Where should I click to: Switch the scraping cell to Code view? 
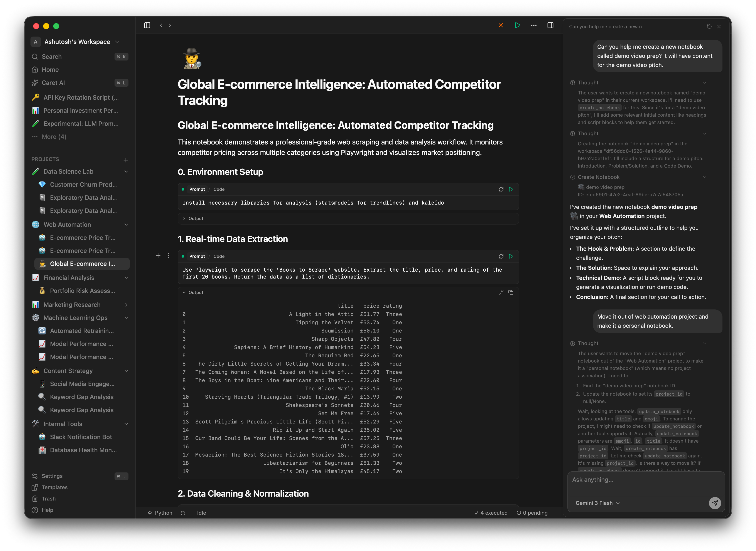(219, 256)
